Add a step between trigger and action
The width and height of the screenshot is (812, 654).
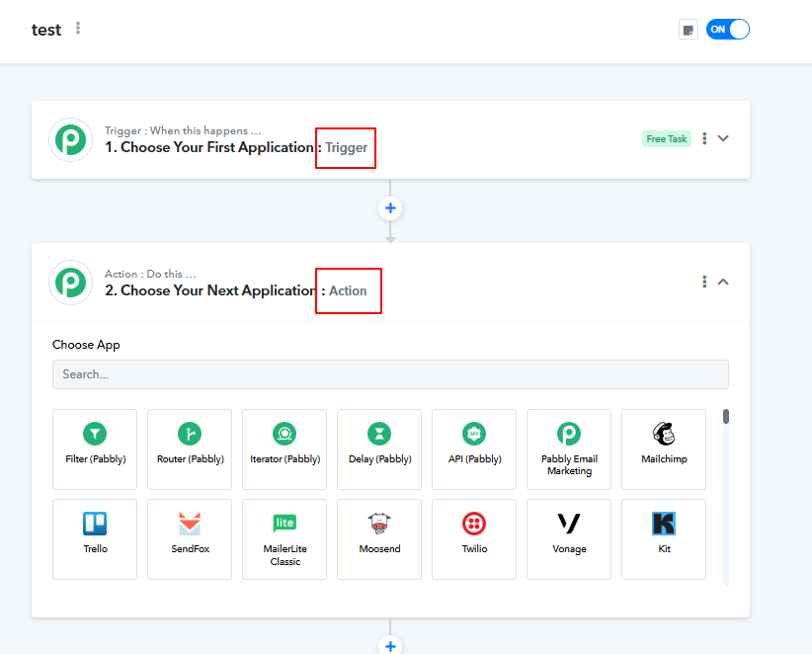(x=390, y=208)
